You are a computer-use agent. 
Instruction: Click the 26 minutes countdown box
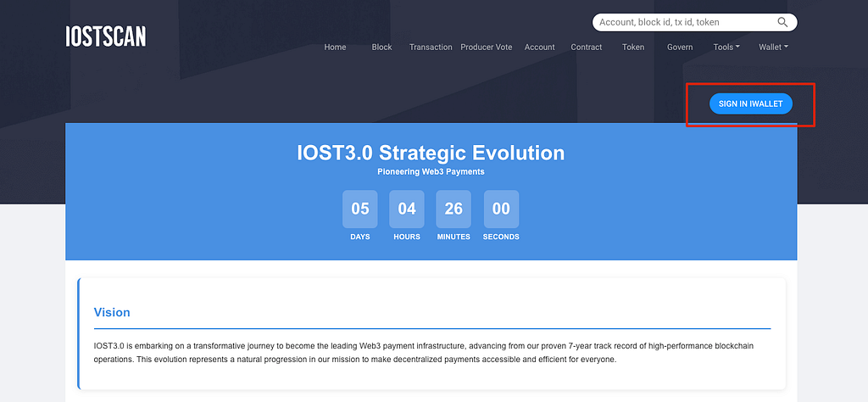pyautogui.click(x=453, y=209)
